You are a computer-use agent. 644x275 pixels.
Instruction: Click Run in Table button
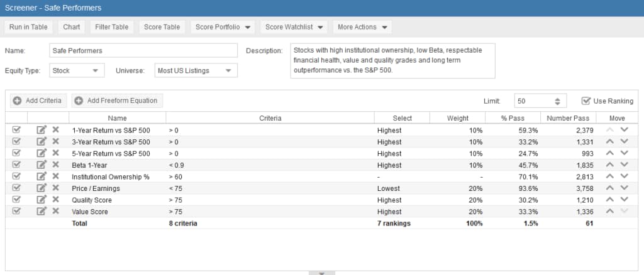28,27
